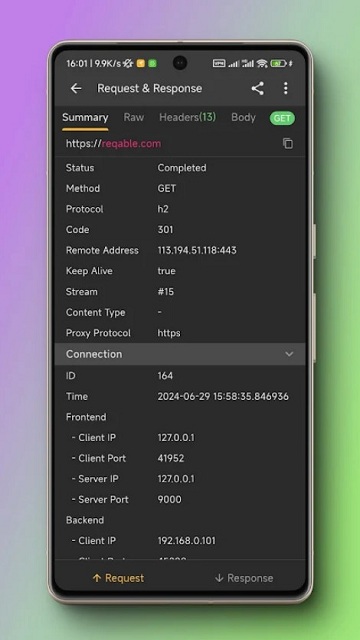The height and width of the screenshot is (640, 360).
Task: Tap the back arrow icon
Action: pos(76,88)
